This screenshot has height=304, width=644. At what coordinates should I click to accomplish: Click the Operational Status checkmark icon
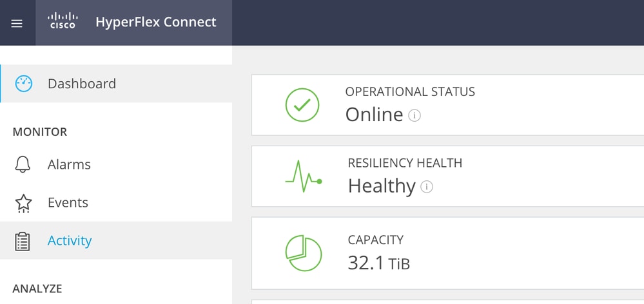[302, 105]
